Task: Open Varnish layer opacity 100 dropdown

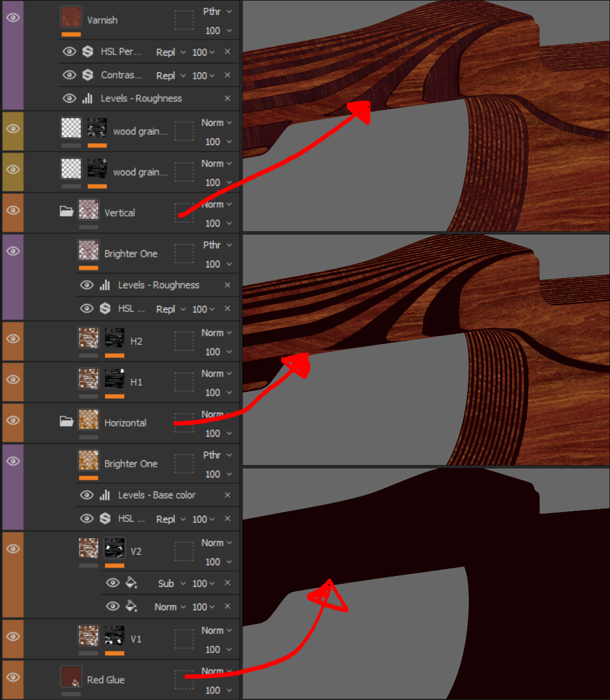Action: (x=218, y=31)
